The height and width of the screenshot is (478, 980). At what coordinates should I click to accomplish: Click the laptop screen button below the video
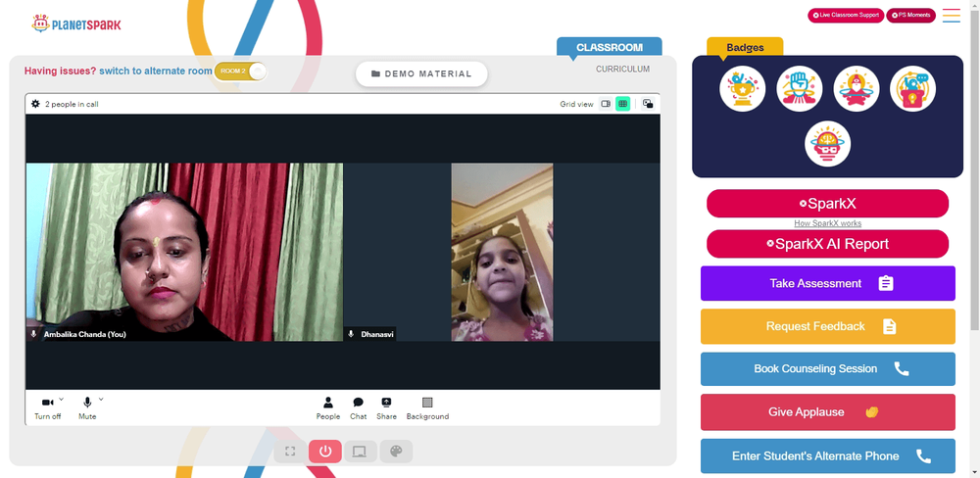[x=360, y=452]
